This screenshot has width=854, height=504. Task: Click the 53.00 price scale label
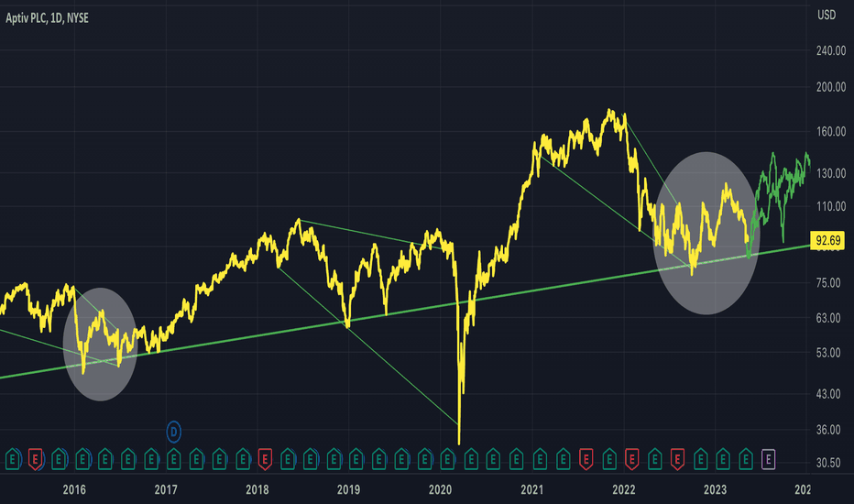pyautogui.click(x=830, y=353)
